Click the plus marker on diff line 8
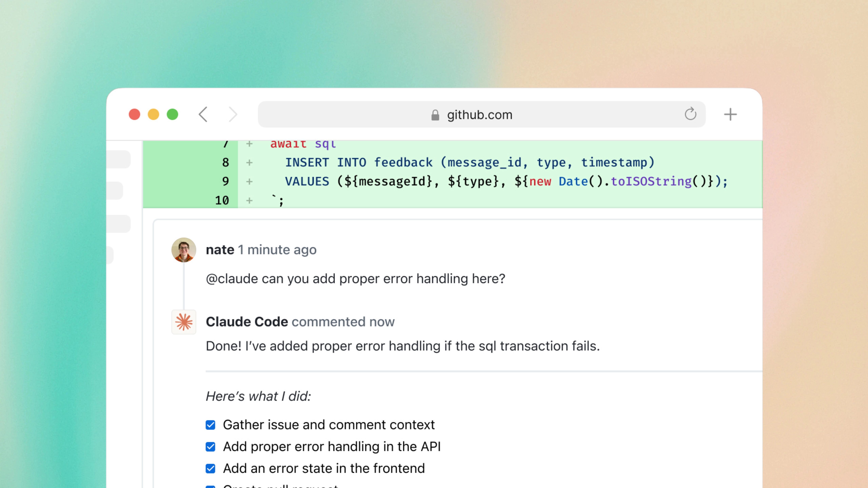The width and height of the screenshot is (868, 488). click(249, 163)
